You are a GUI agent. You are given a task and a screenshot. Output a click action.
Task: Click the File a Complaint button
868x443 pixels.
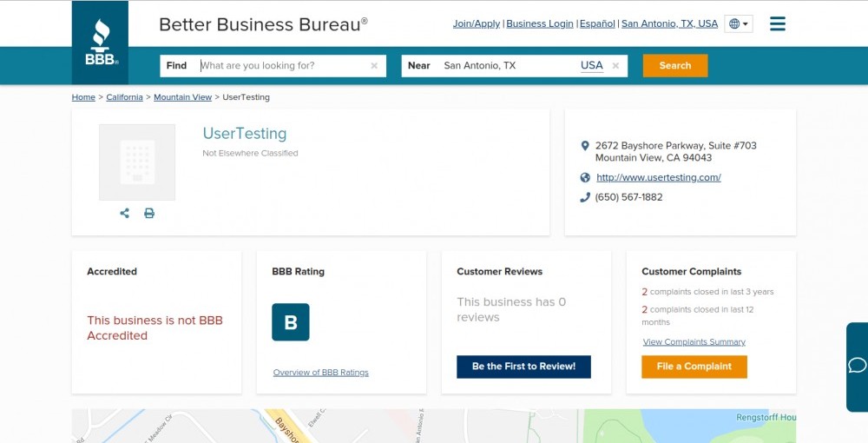[x=694, y=367]
